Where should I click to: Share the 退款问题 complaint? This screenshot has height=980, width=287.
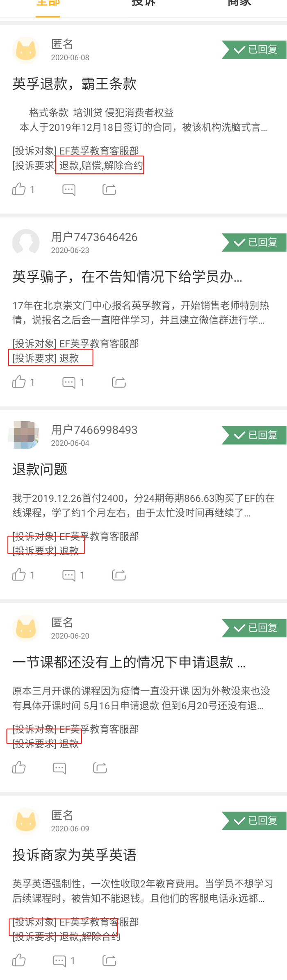pos(118,575)
